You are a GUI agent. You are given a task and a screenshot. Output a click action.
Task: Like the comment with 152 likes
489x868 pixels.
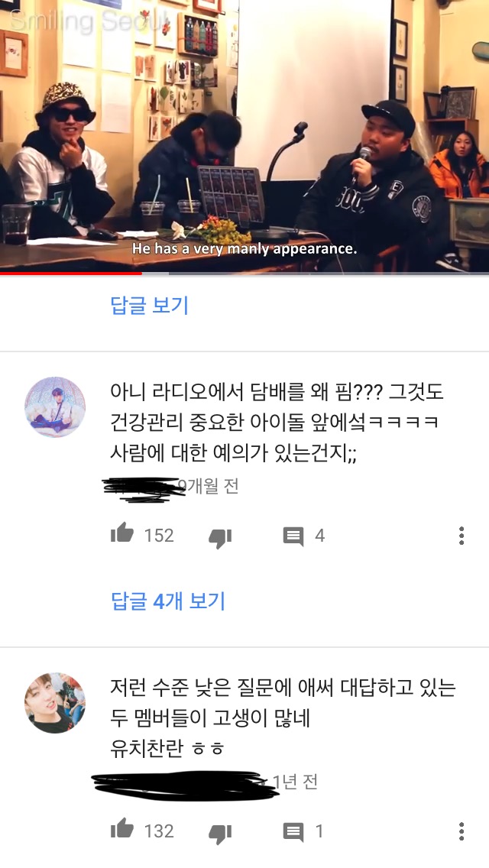coord(121,533)
